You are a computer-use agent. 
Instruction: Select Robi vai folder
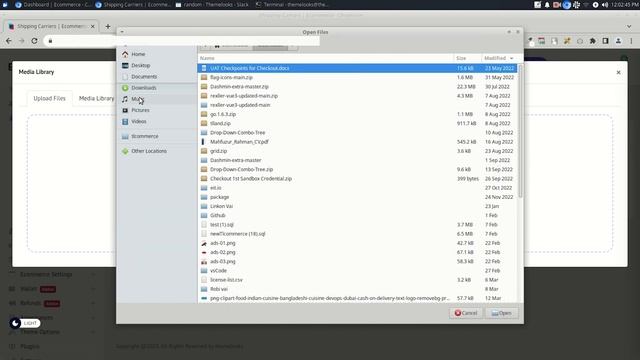(x=357, y=289)
